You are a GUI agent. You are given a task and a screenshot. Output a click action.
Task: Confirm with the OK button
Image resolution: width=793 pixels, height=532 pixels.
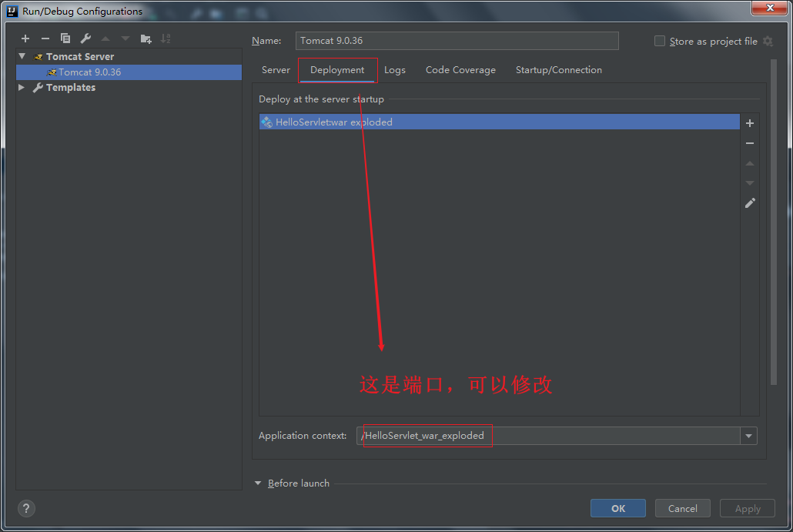click(618, 508)
